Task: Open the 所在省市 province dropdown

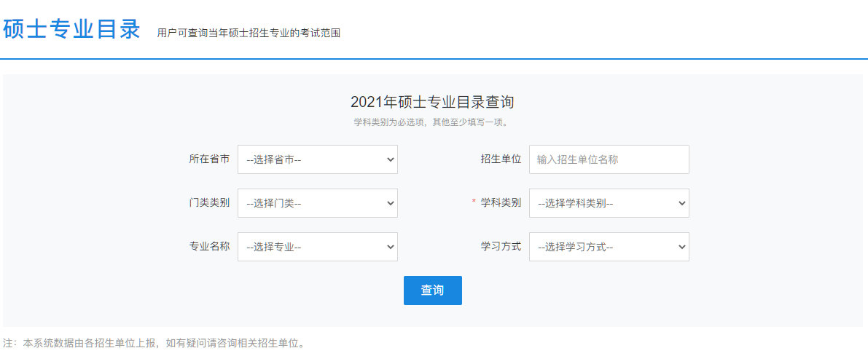Action: point(317,159)
